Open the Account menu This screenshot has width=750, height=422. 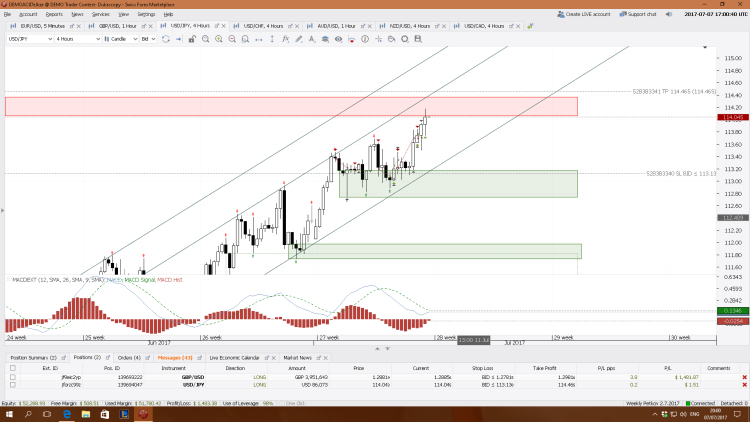[x=28, y=14]
